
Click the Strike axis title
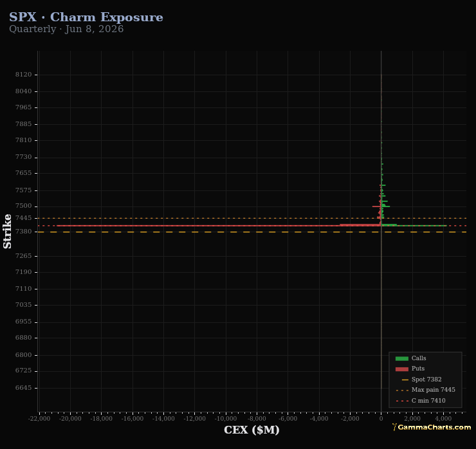(x=7, y=232)
